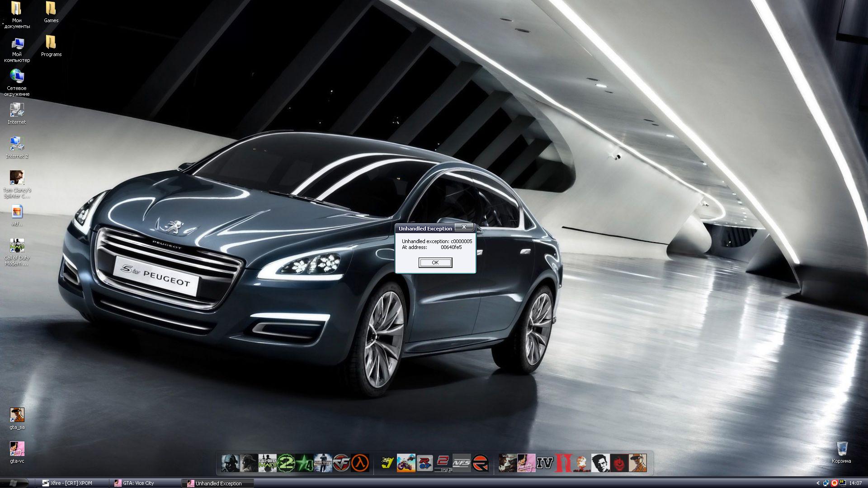The image size is (868, 488).
Task: Open NFS icon in the dock
Action: [x=462, y=463]
